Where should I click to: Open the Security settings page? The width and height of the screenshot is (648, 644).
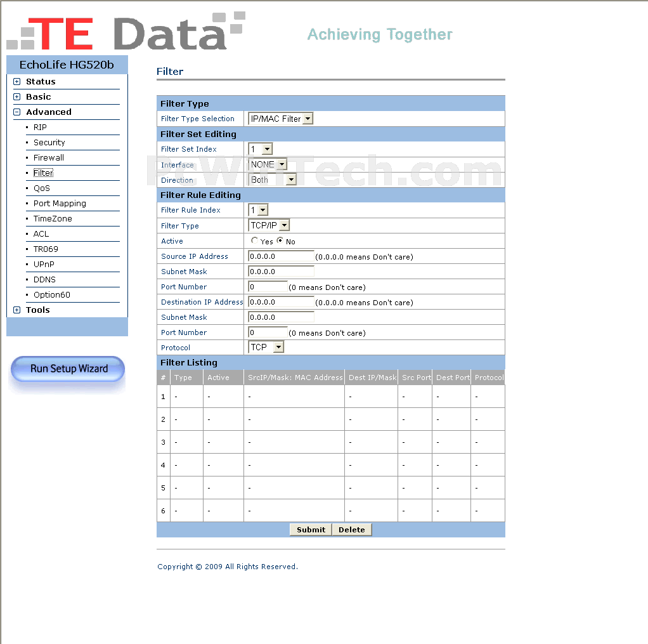[x=49, y=143]
